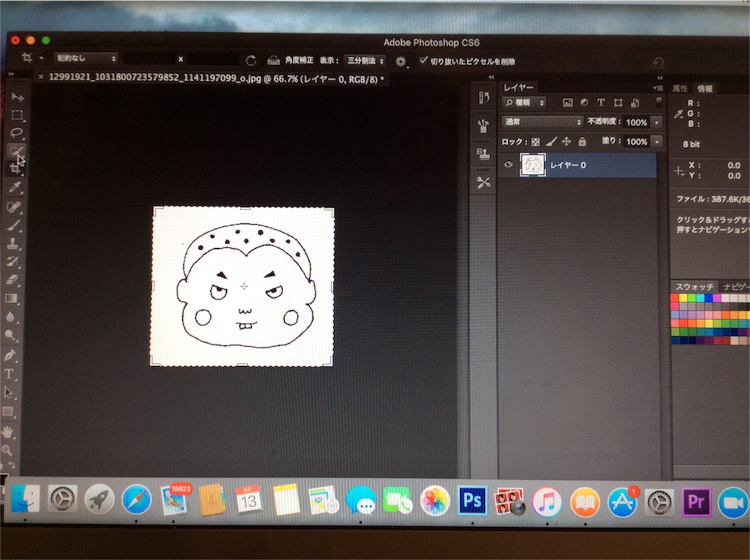Toggle pixel layer filter icon
This screenshot has height=560, width=750.
click(568, 102)
